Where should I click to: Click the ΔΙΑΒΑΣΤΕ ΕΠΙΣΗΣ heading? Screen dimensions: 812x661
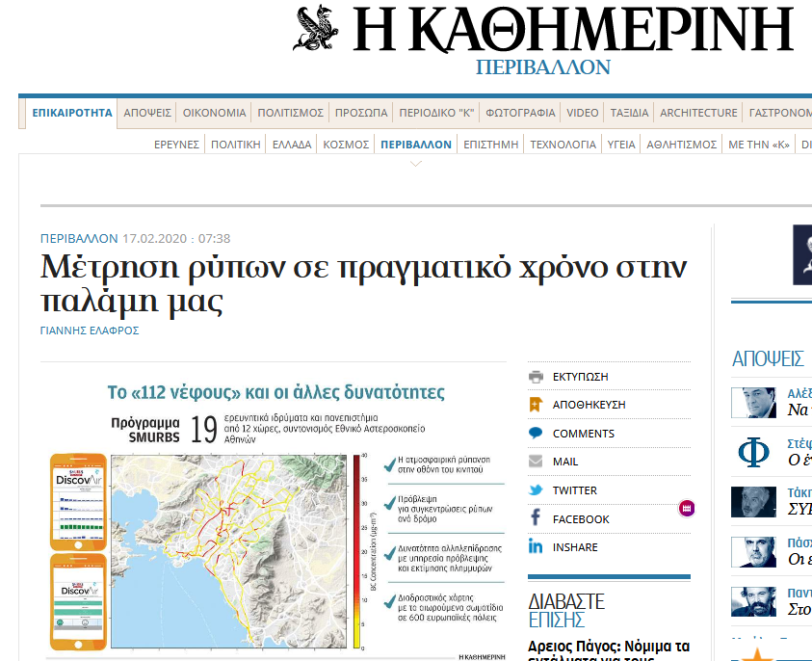click(x=566, y=610)
